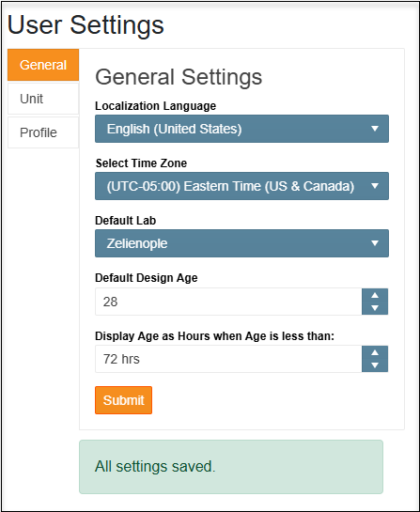Click the User Settings page title
Viewport: 420px width, 512px height.
point(86,24)
